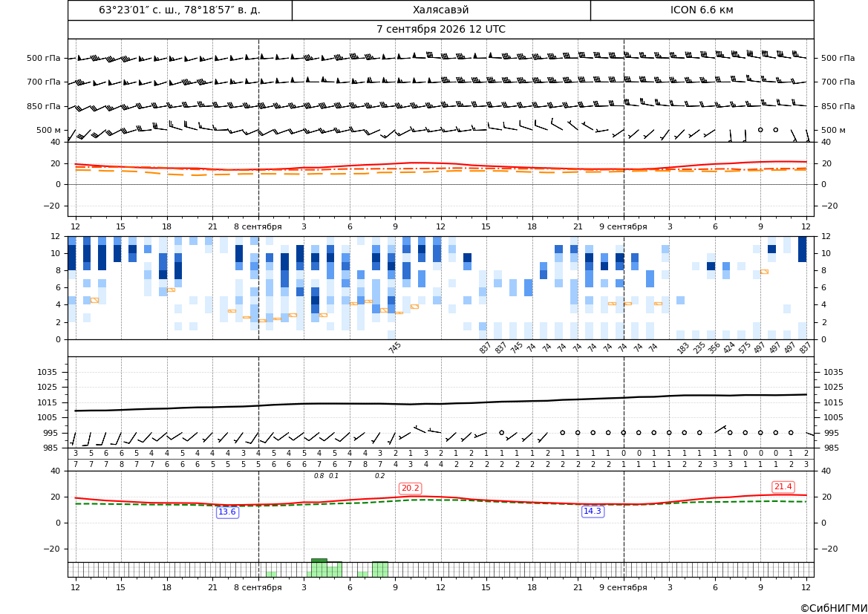Select the ICON 6.6 км model cell

tap(702, 10)
